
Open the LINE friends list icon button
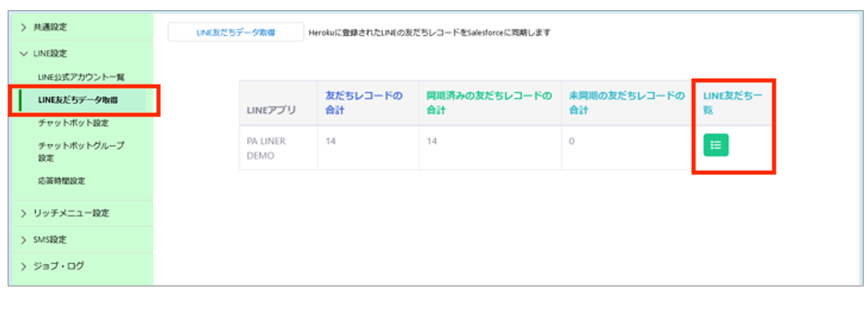(715, 145)
